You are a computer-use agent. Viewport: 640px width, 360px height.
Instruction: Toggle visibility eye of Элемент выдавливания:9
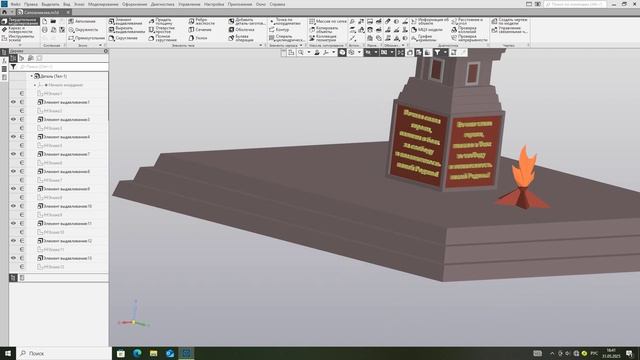pos(13,189)
